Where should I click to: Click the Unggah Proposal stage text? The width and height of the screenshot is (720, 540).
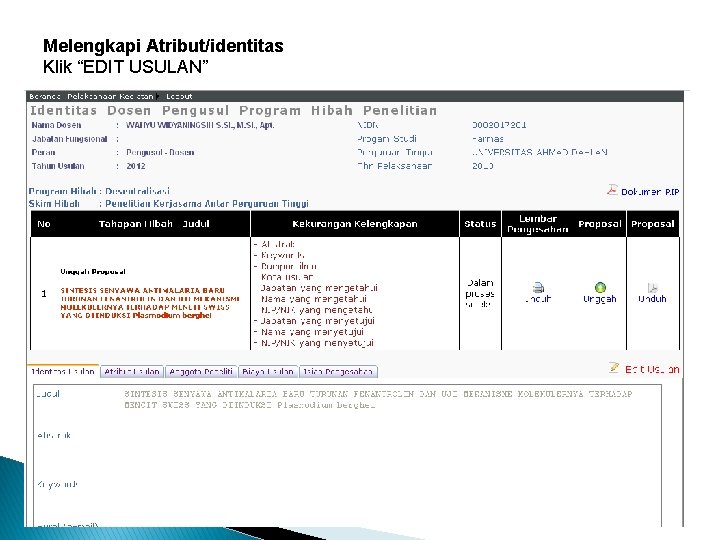[x=93, y=272]
